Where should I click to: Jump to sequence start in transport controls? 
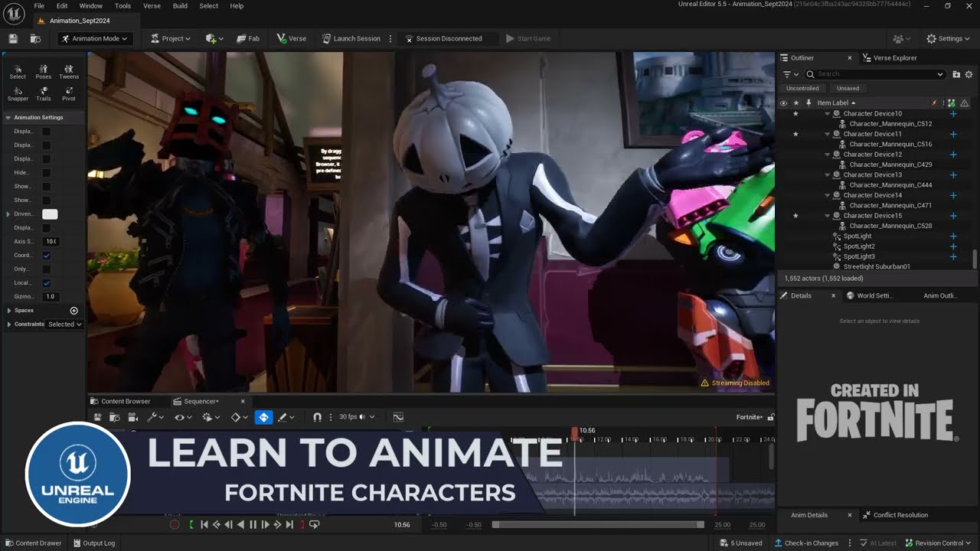tap(204, 524)
